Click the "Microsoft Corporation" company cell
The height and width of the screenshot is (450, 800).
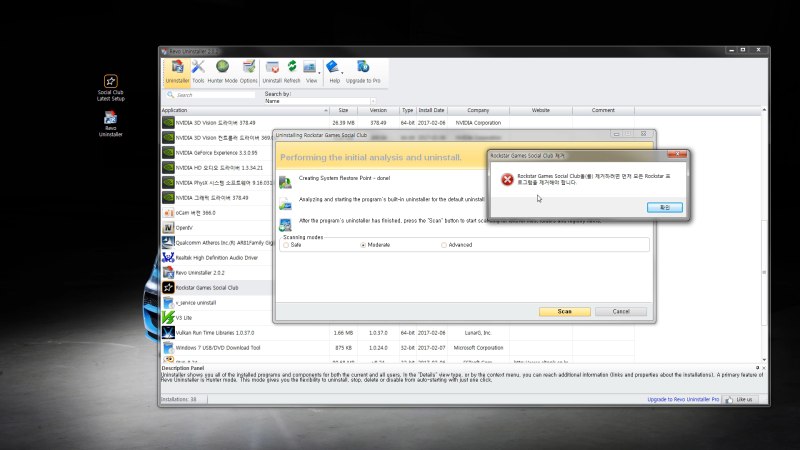point(478,347)
